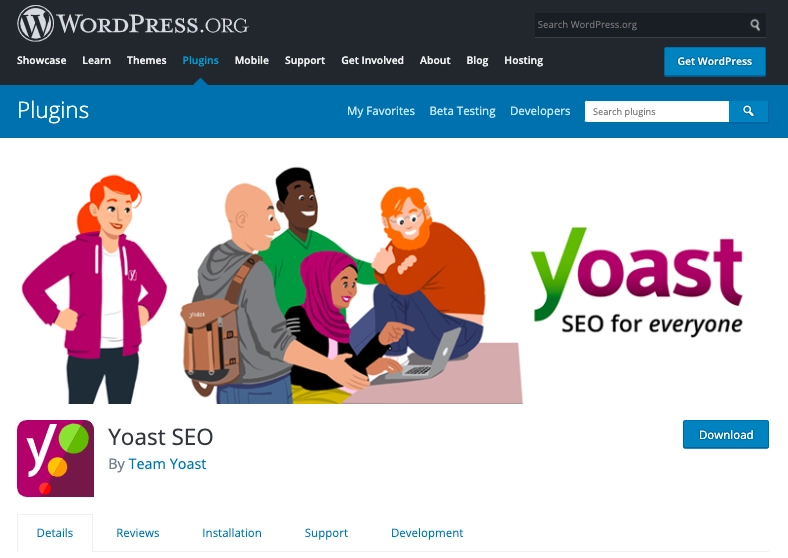Click the magnifier icon in WordPress.org search
Viewport: 788px width, 558px height.
pyautogui.click(x=755, y=25)
